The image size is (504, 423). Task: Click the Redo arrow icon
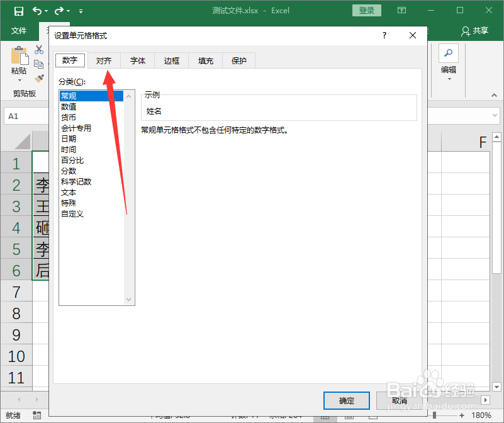(59, 11)
